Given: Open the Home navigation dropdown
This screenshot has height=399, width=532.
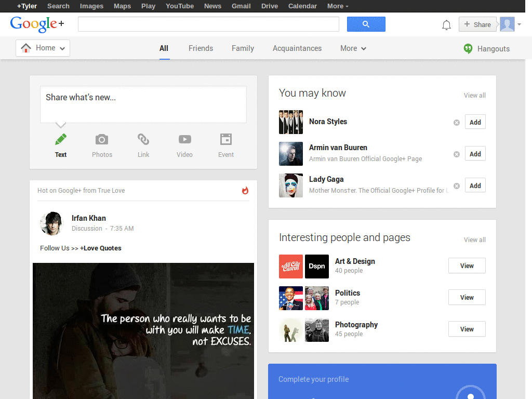Looking at the screenshot, I should [x=43, y=48].
